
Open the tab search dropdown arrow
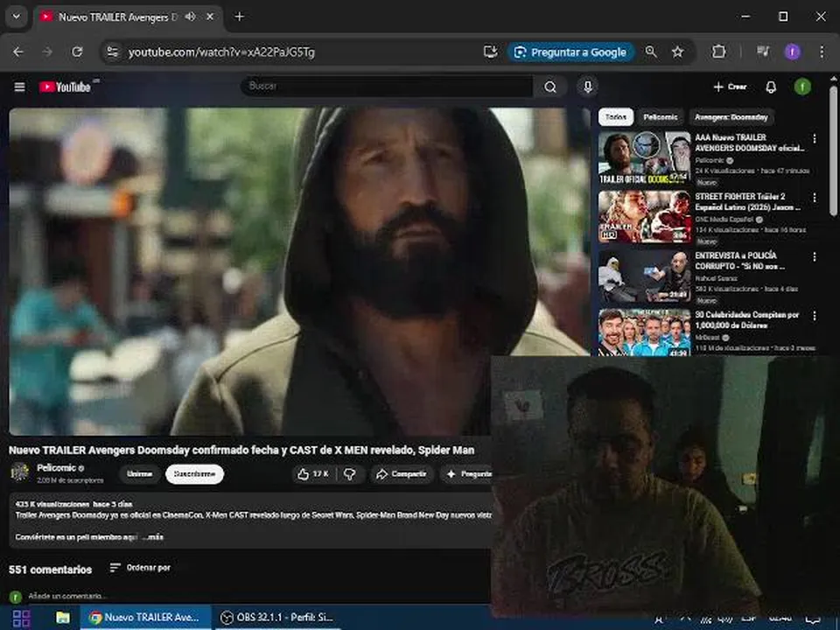[x=16, y=17]
